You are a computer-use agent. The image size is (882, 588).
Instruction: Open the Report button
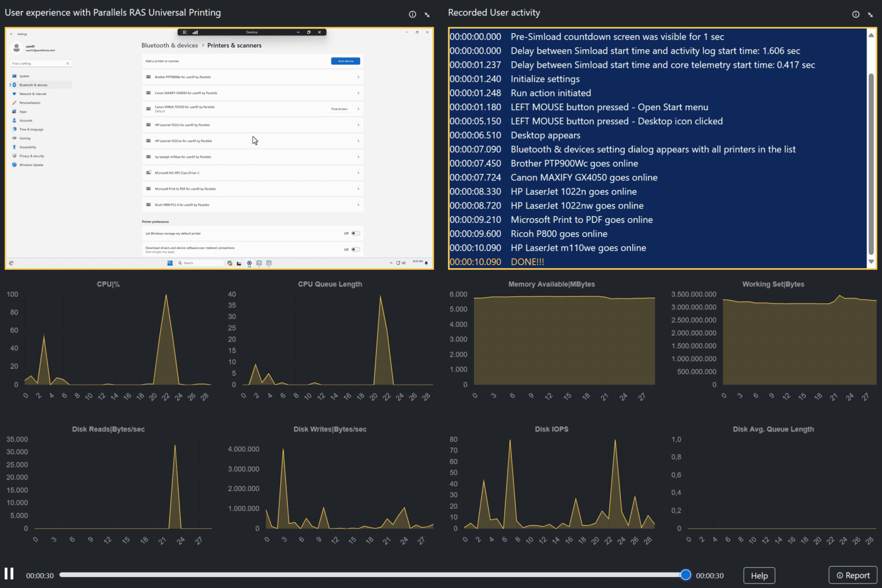click(853, 575)
